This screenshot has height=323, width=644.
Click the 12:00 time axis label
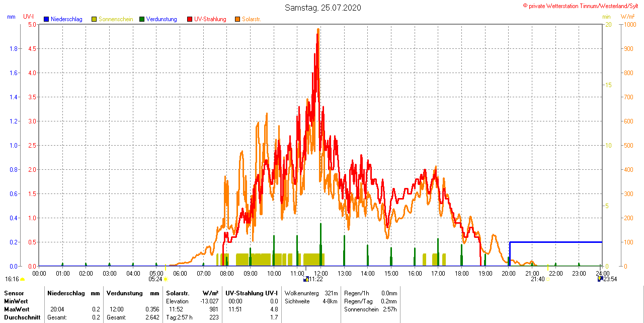coord(320,274)
